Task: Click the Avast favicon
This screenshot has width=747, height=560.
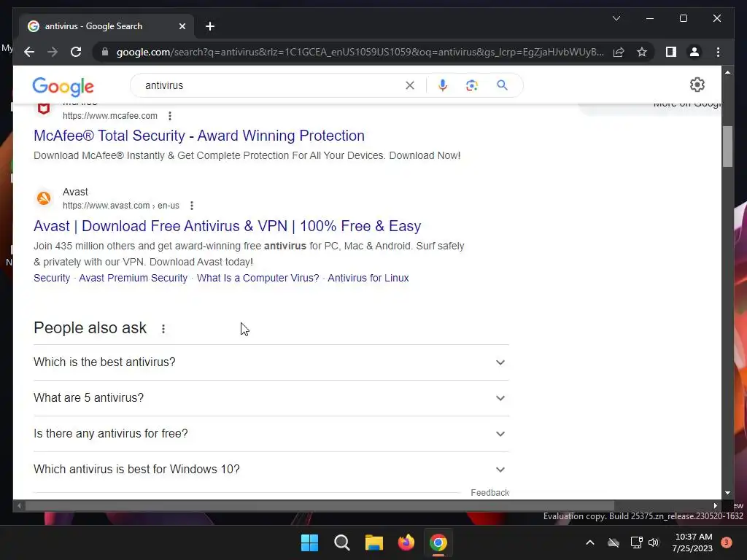Action: click(x=44, y=198)
